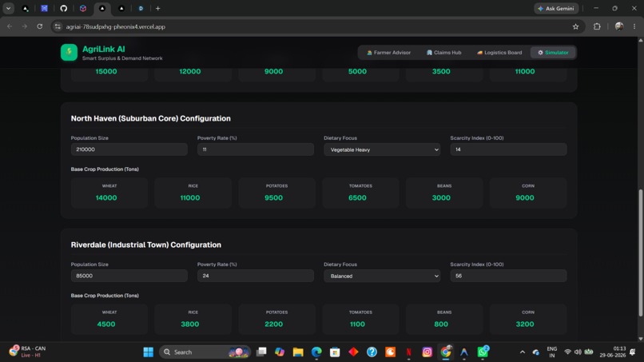Open the North Haven Dietary Focus dropdown
The width and height of the screenshot is (644, 362).
(x=382, y=149)
